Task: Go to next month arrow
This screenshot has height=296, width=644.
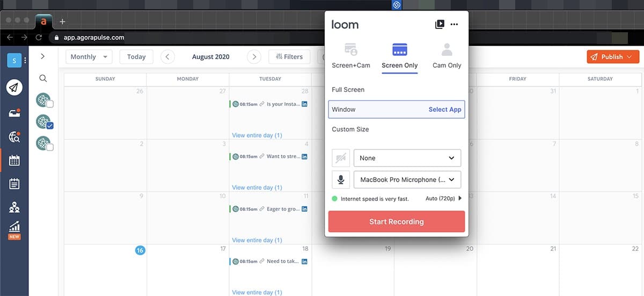Action: tap(254, 56)
